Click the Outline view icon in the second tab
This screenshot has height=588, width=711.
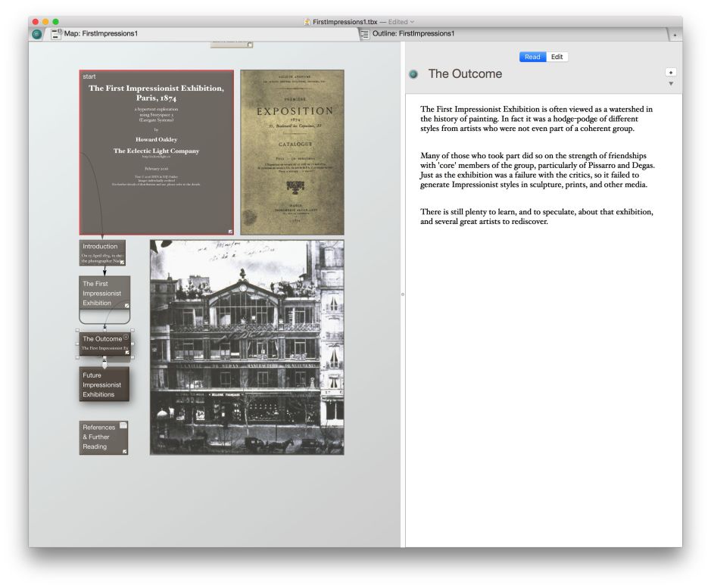click(365, 34)
